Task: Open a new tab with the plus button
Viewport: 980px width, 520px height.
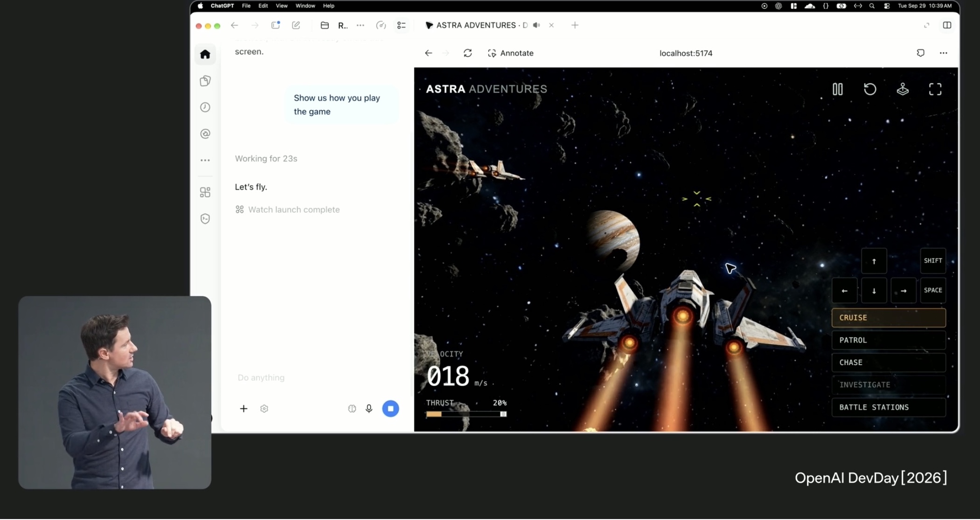Action: click(575, 25)
